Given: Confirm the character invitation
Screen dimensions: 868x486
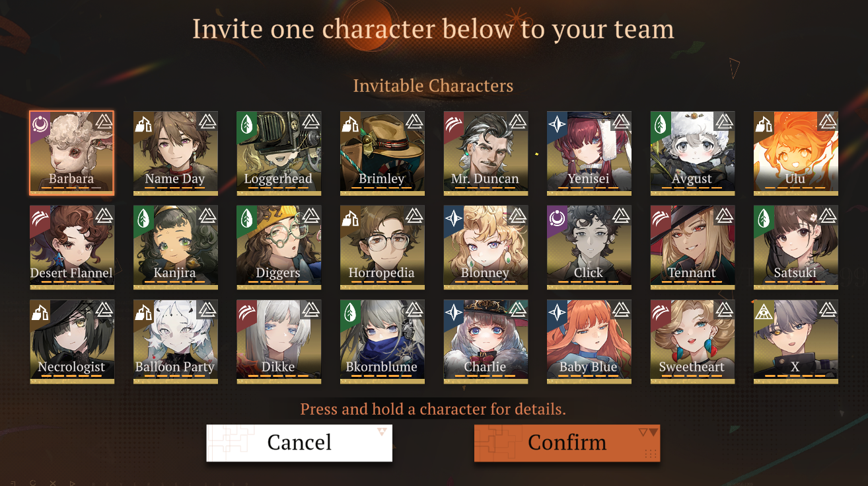Looking at the screenshot, I should pyautogui.click(x=567, y=442).
